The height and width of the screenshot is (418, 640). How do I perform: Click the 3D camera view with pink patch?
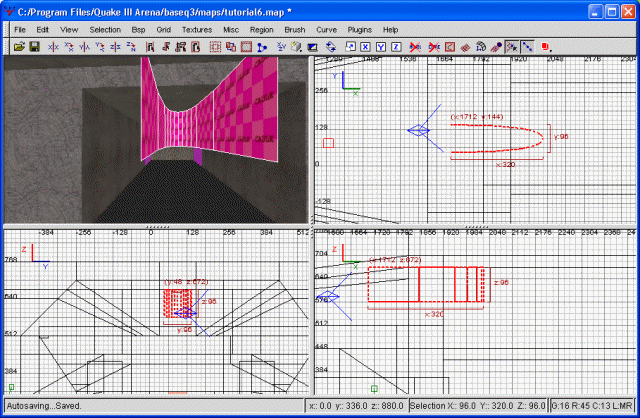pos(156,140)
